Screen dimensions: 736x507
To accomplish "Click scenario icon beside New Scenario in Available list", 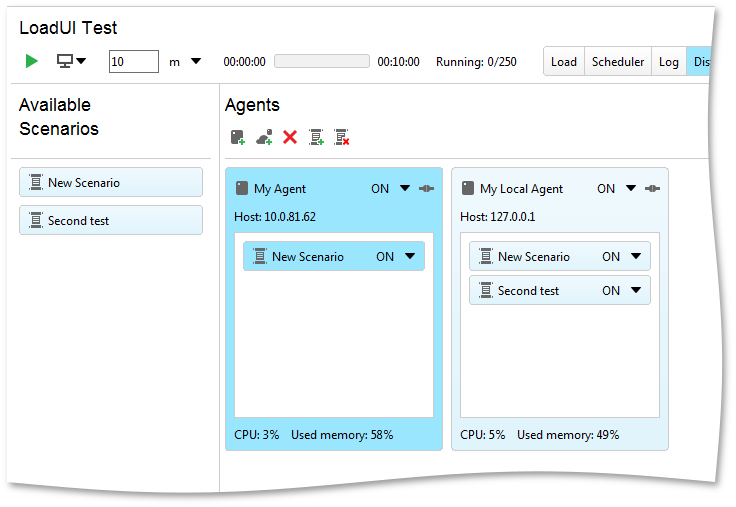I will (x=36, y=182).
